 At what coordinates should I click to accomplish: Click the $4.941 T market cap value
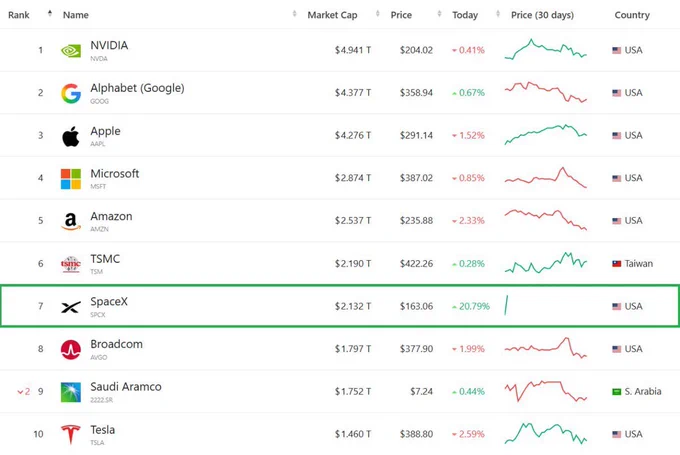click(x=353, y=50)
